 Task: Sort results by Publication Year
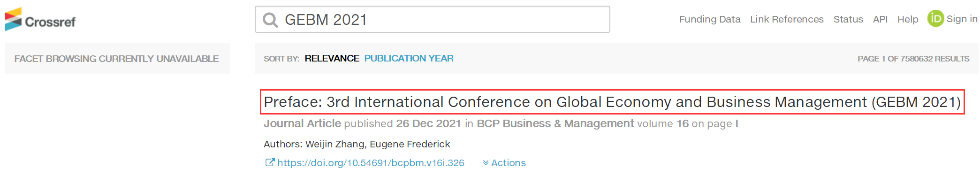[409, 58]
